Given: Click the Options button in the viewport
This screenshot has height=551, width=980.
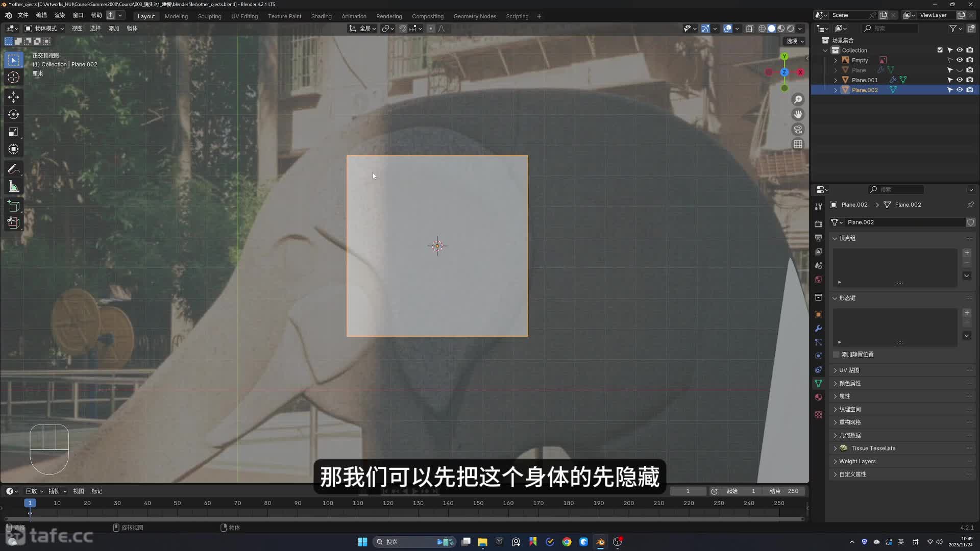Looking at the screenshot, I should [795, 41].
